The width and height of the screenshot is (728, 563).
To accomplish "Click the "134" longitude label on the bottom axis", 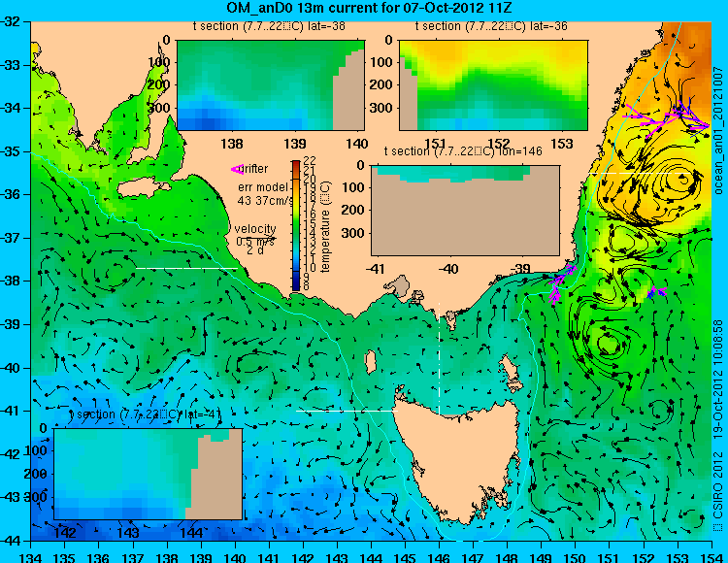I will click(x=31, y=556).
